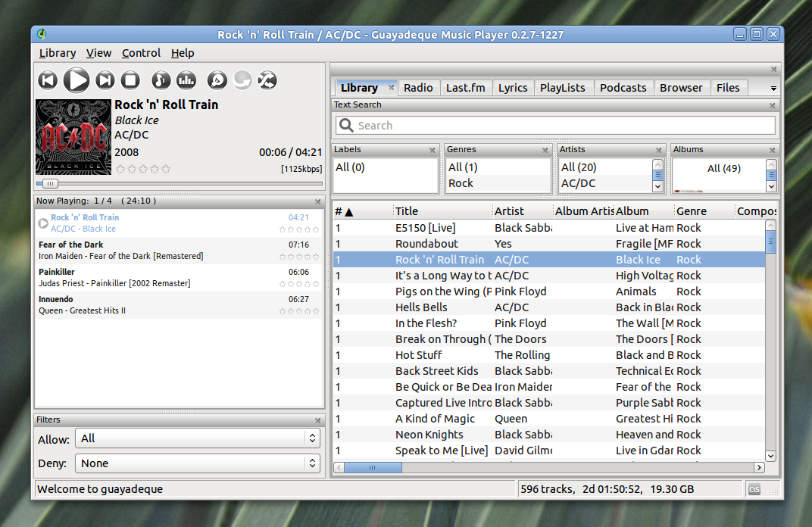The width and height of the screenshot is (812, 527).
Task: Select All (49) in the Albums list
Action: pyautogui.click(x=723, y=168)
